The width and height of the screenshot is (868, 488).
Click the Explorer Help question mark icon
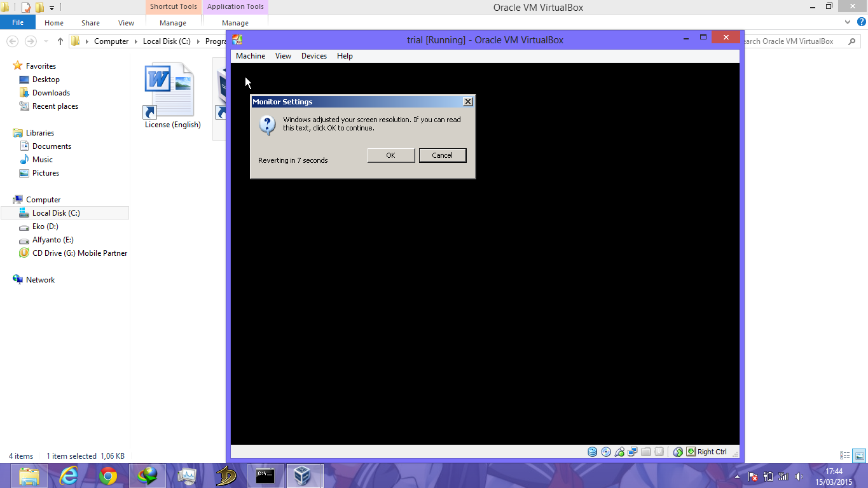pyautogui.click(x=862, y=22)
